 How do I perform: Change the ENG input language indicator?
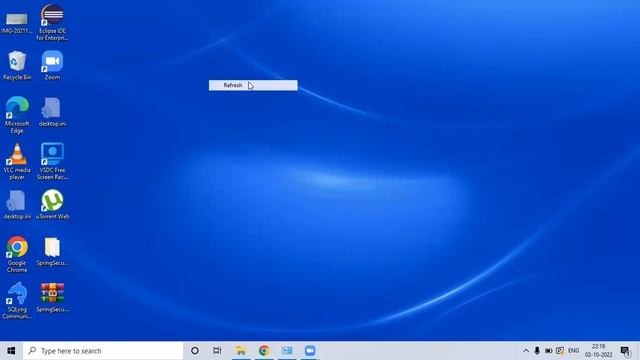[573, 351]
